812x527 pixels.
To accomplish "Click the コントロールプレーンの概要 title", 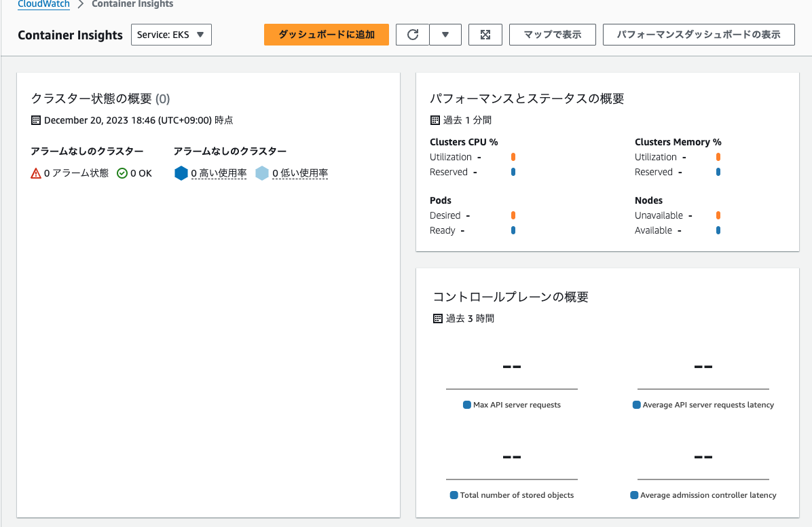I will click(511, 297).
